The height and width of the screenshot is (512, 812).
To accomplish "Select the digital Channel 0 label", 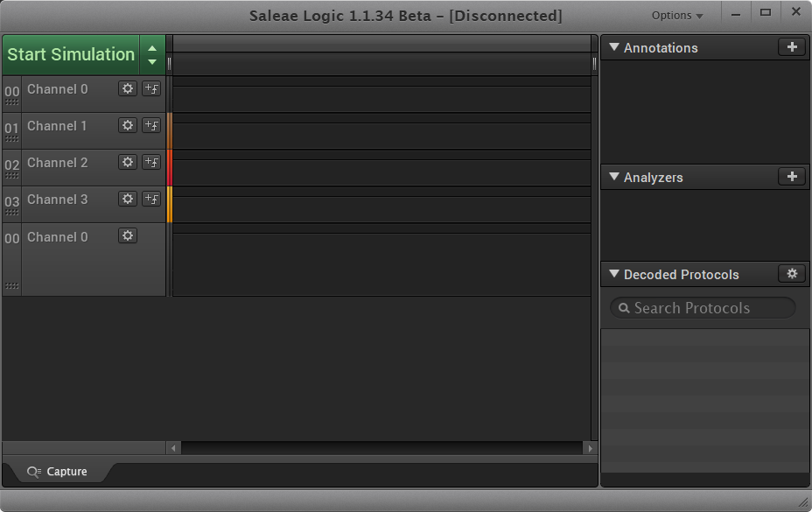I will pyautogui.click(x=58, y=89).
